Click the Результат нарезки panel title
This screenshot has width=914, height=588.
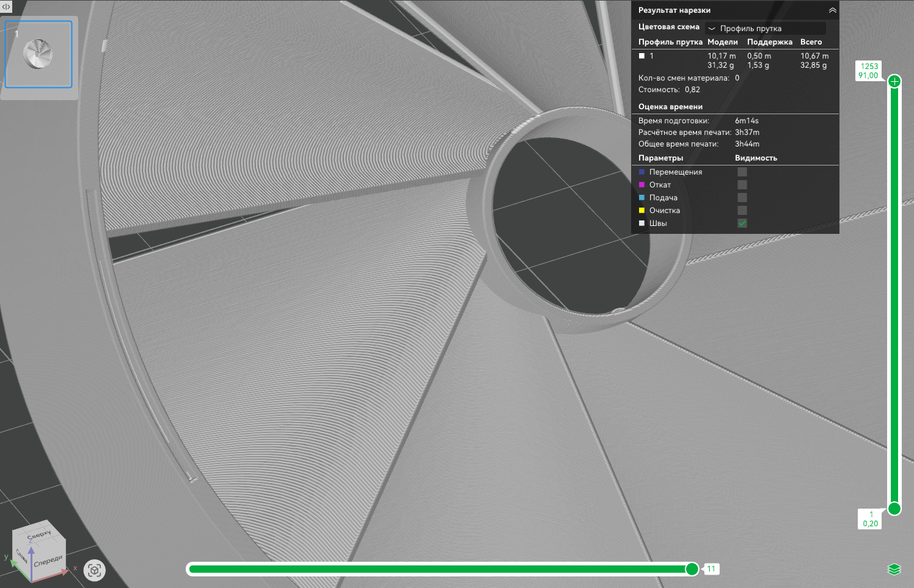point(675,10)
